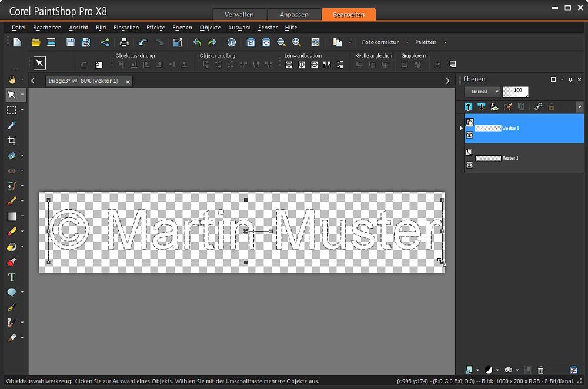This screenshot has width=588, height=389.
Task: Select the Raster 1 layer
Action: click(x=524, y=157)
